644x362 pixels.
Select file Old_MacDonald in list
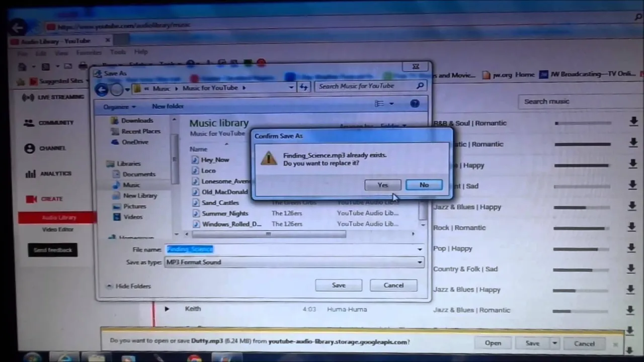click(x=224, y=192)
